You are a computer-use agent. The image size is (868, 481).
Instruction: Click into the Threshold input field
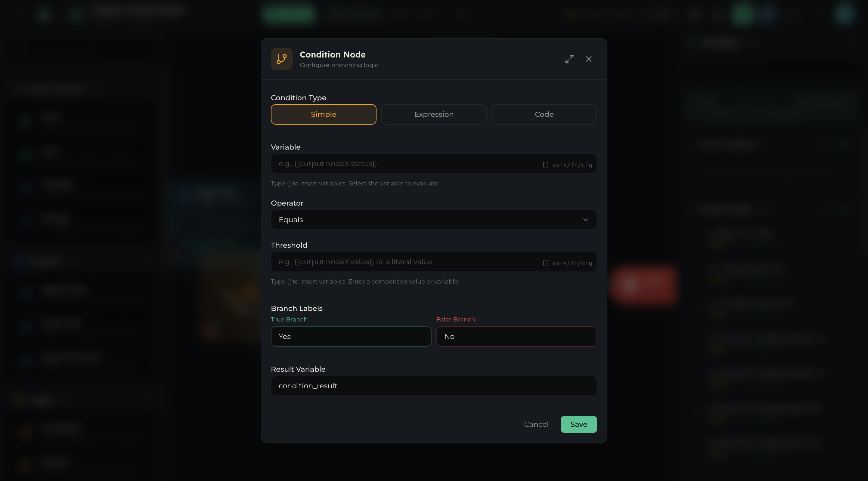coord(434,262)
